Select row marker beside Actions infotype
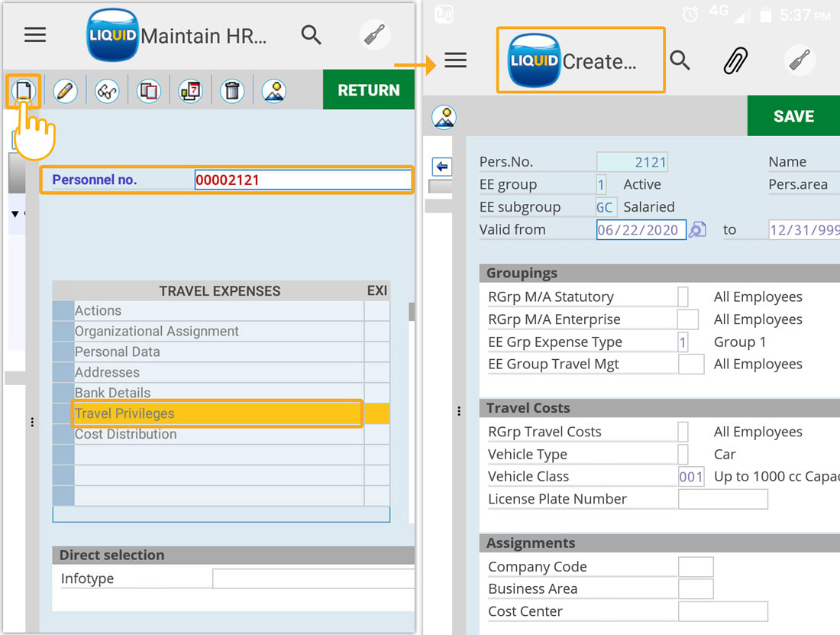 click(63, 311)
